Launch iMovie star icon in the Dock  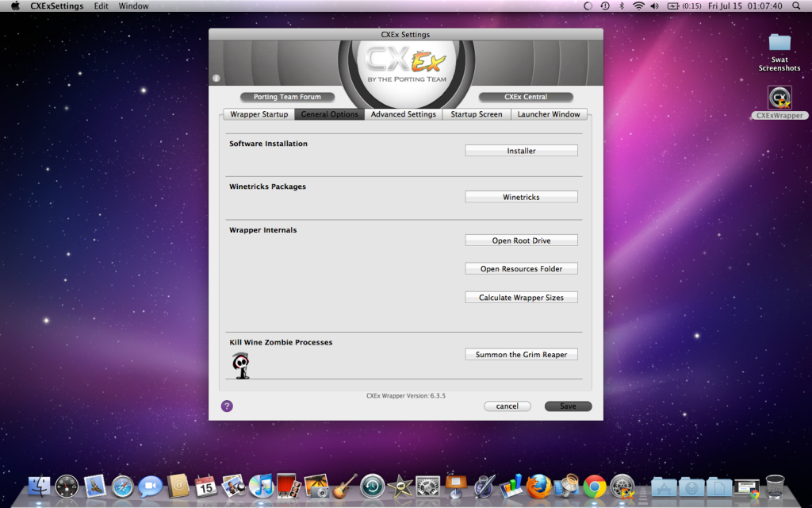(400, 487)
